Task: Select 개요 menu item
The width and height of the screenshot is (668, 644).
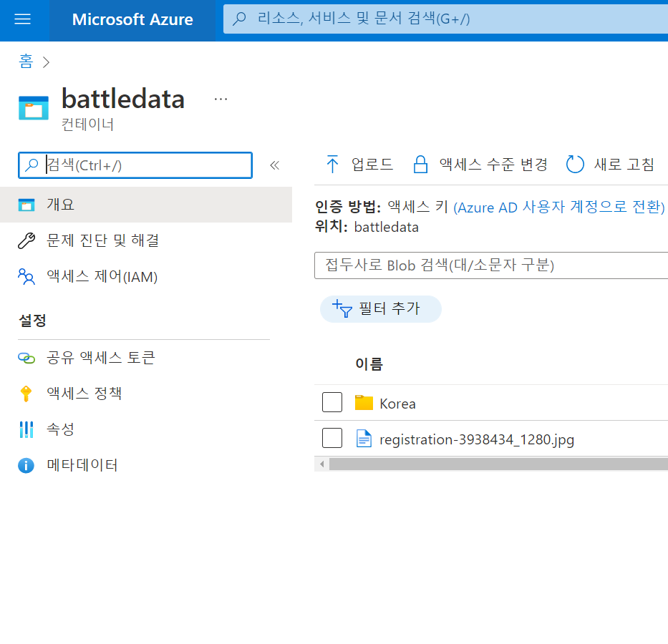Action: [x=146, y=205]
